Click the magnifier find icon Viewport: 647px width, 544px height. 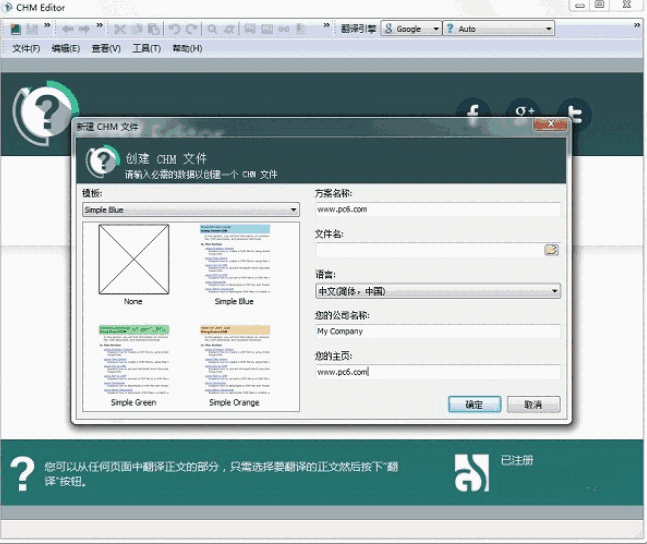[x=213, y=29]
